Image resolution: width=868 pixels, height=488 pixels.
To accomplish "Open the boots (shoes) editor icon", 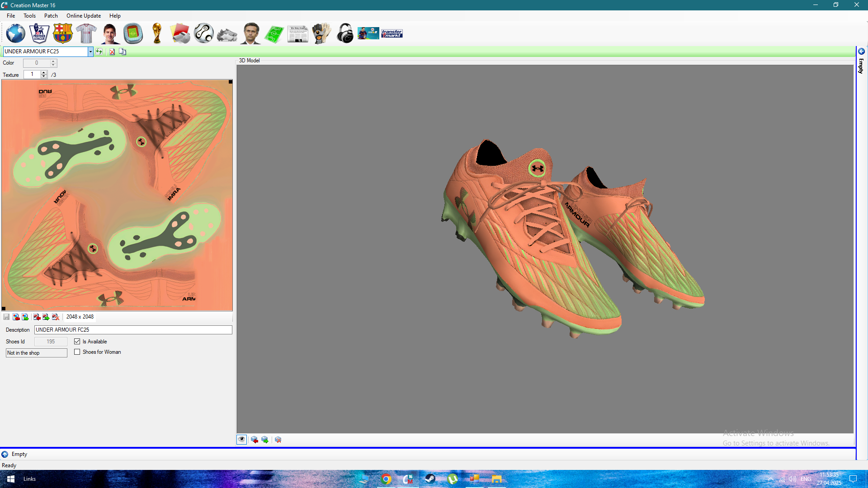I will [x=227, y=34].
